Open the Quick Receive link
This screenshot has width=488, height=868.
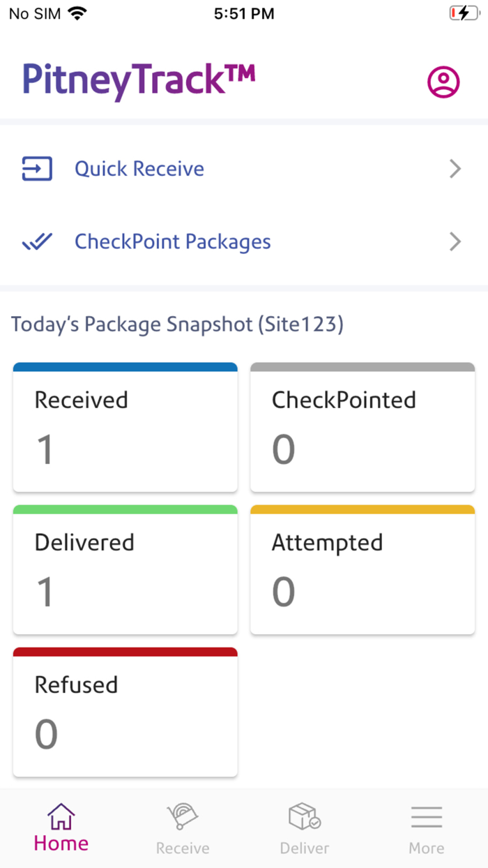139,169
